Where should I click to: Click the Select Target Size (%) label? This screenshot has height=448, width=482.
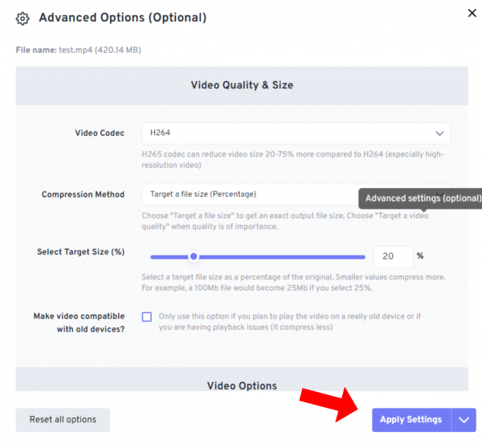(x=80, y=252)
